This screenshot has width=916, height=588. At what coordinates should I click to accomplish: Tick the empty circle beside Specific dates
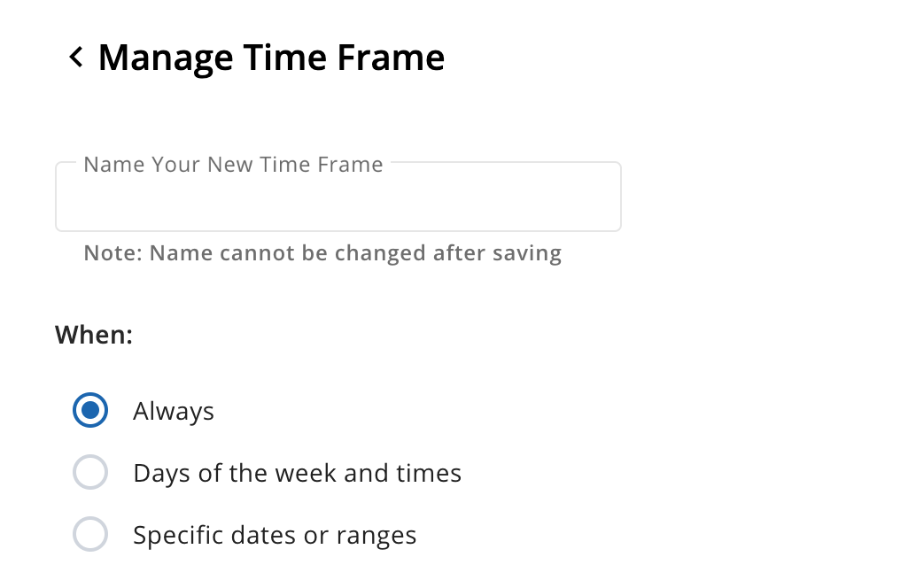pyautogui.click(x=90, y=534)
